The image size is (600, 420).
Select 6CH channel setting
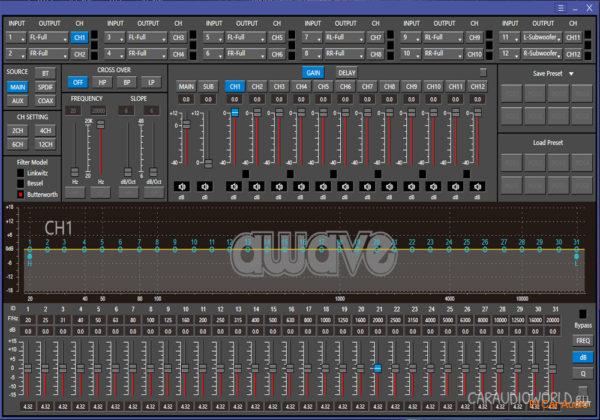tap(18, 144)
